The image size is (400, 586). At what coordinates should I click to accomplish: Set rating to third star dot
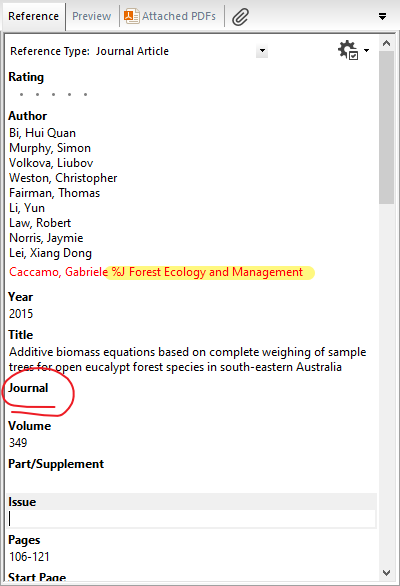[53, 95]
